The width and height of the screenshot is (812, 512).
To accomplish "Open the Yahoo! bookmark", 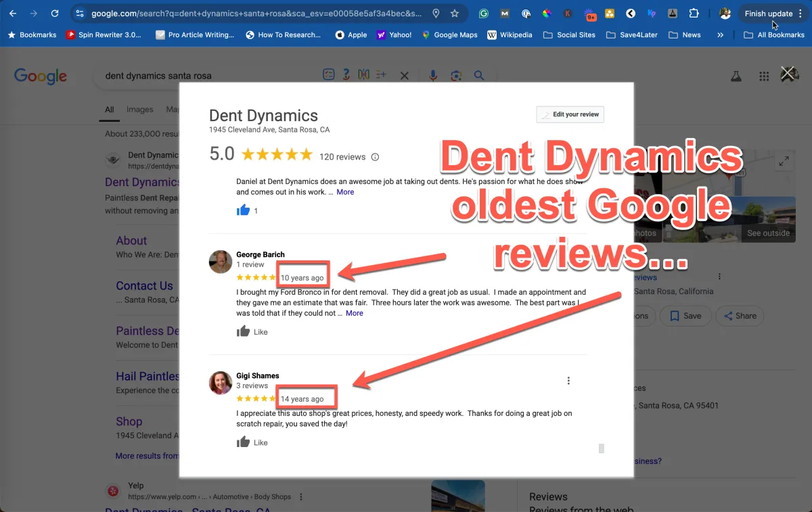I will click(x=394, y=34).
